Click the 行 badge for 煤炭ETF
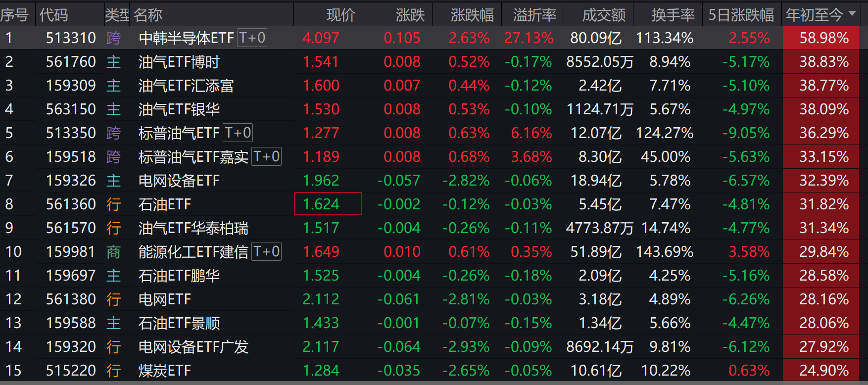Image resolution: width=868 pixels, height=385 pixels. point(114,370)
